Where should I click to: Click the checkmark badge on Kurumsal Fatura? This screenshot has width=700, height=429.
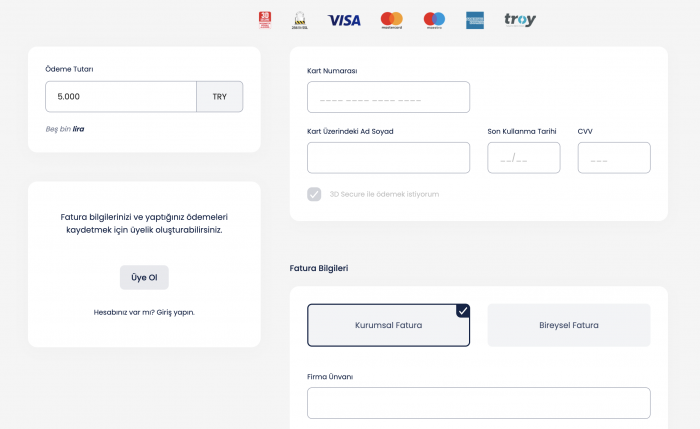coord(463,311)
